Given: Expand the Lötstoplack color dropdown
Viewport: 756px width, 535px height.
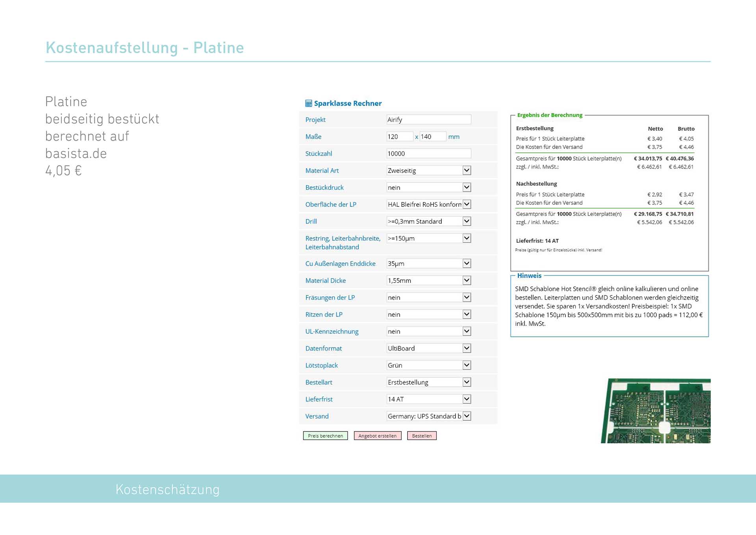Looking at the screenshot, I should click(x=467, y=365).
